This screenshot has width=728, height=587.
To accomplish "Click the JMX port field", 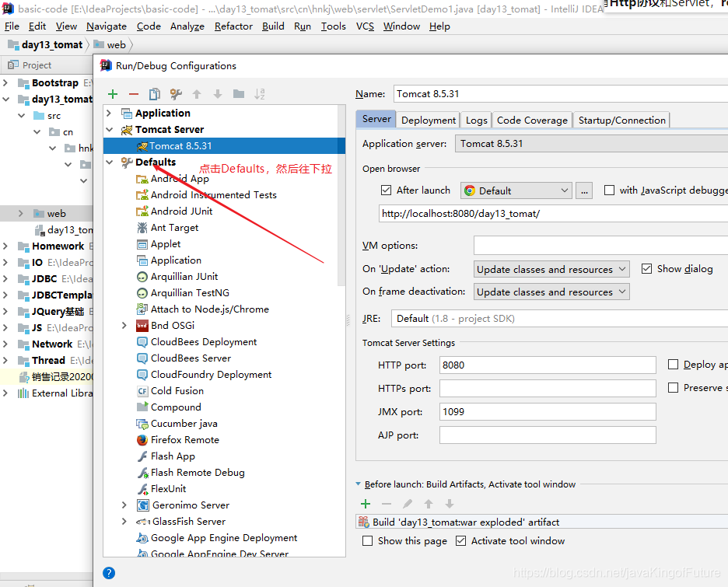I will tap(548, 411).
